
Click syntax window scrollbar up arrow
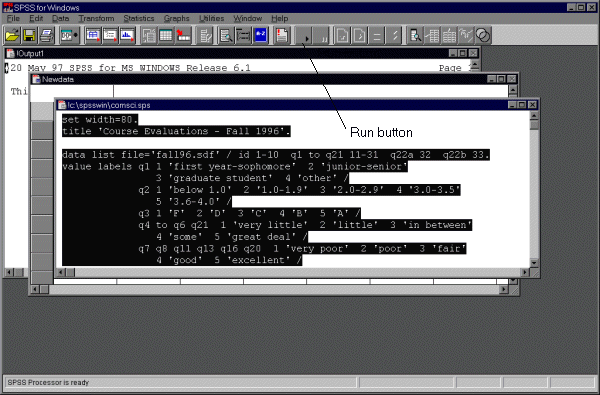coord(534,115)
